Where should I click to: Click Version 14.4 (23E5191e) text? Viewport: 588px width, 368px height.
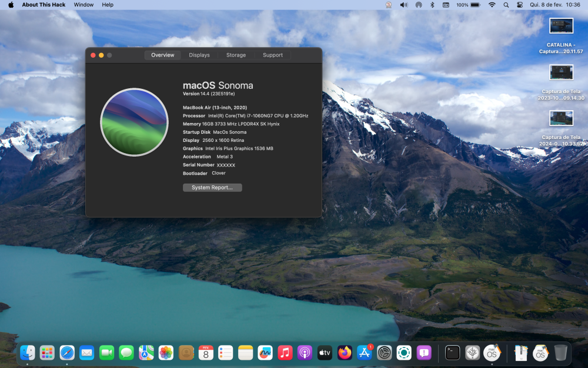209,94
